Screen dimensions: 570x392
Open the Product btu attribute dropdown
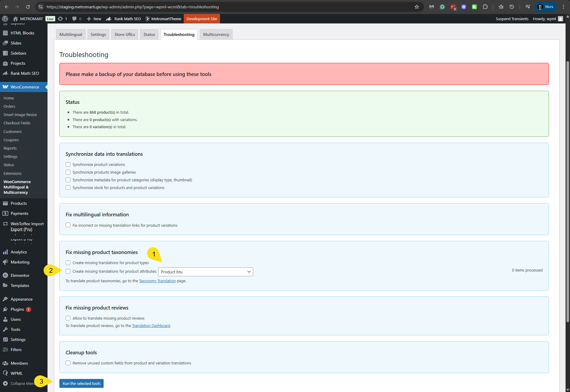pyautogui.click(x=205, y=272)
